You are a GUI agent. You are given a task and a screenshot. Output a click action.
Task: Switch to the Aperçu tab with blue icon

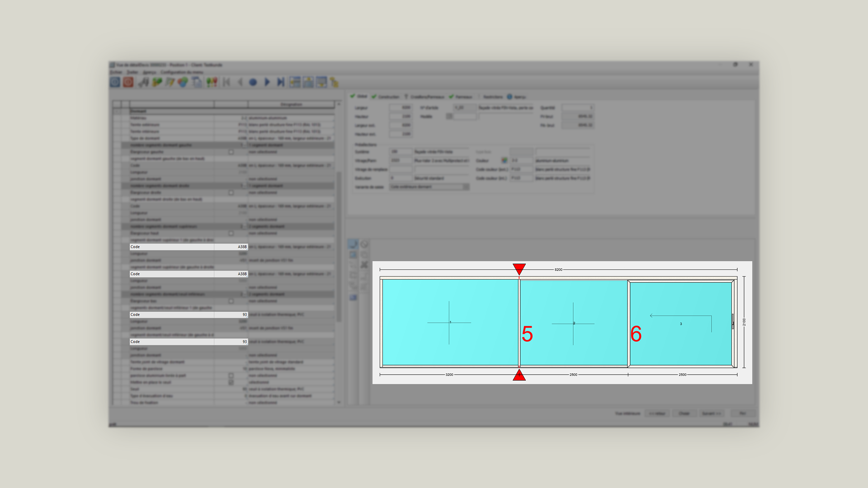pyautogui.click(x=516, y=97)
